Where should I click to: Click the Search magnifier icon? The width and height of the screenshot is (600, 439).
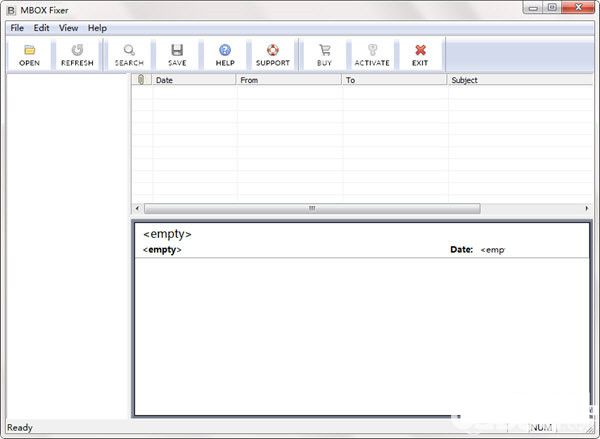click(129, 50)
